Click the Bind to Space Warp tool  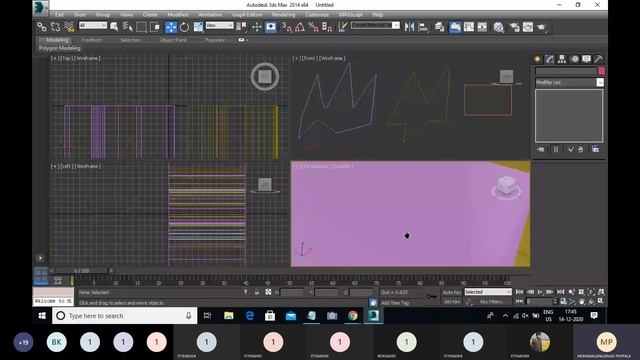(69, 27)
